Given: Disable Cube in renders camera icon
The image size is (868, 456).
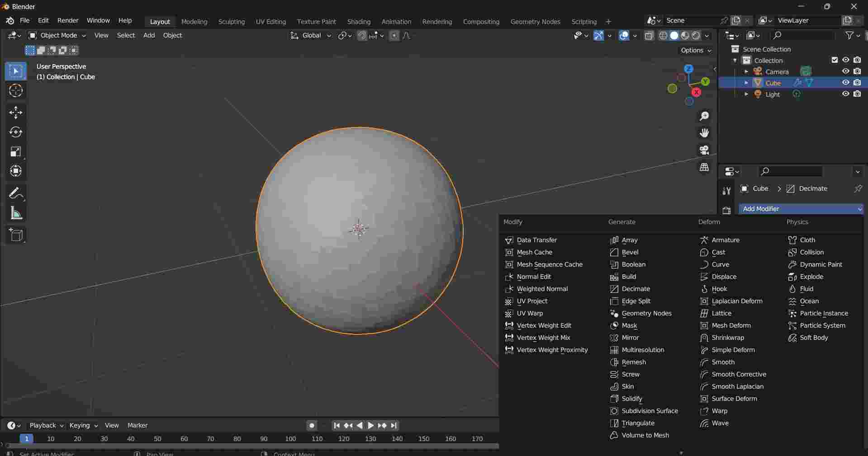Looking at the screenshot, I should 857,83.
